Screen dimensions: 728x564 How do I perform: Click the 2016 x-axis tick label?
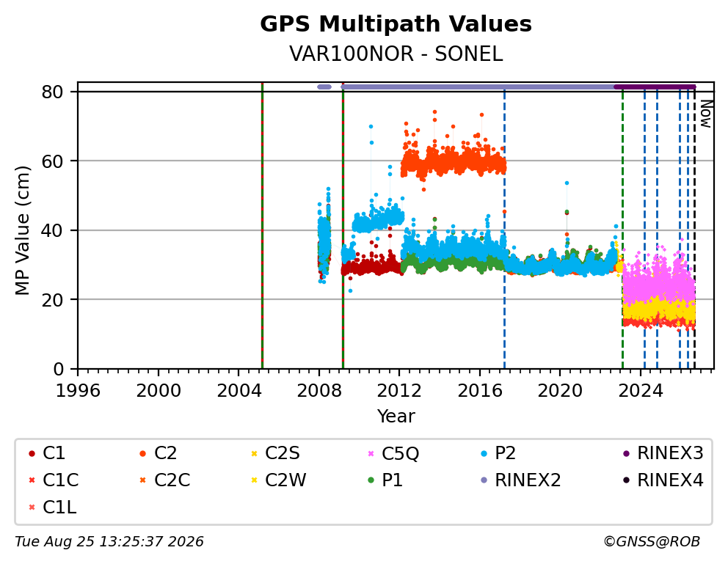(x=480, y=391)
